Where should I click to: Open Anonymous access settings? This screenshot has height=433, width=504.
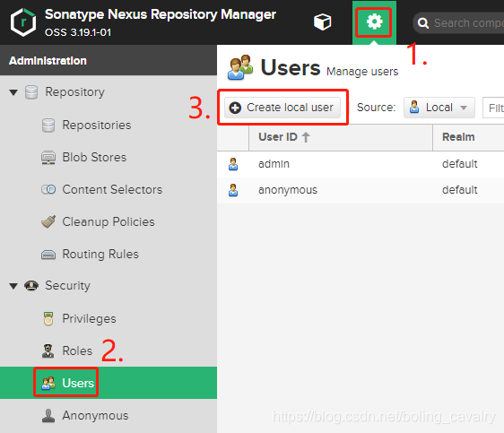point(95,415)
